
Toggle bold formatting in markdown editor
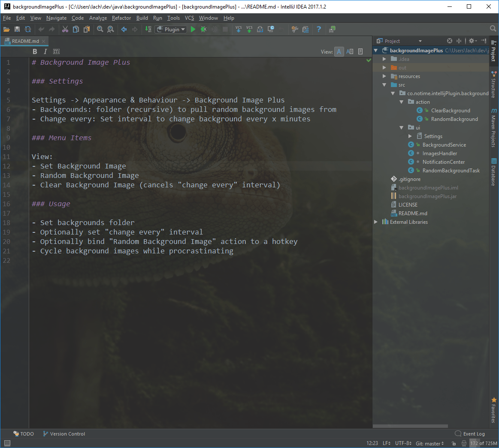tap(35, 51)
